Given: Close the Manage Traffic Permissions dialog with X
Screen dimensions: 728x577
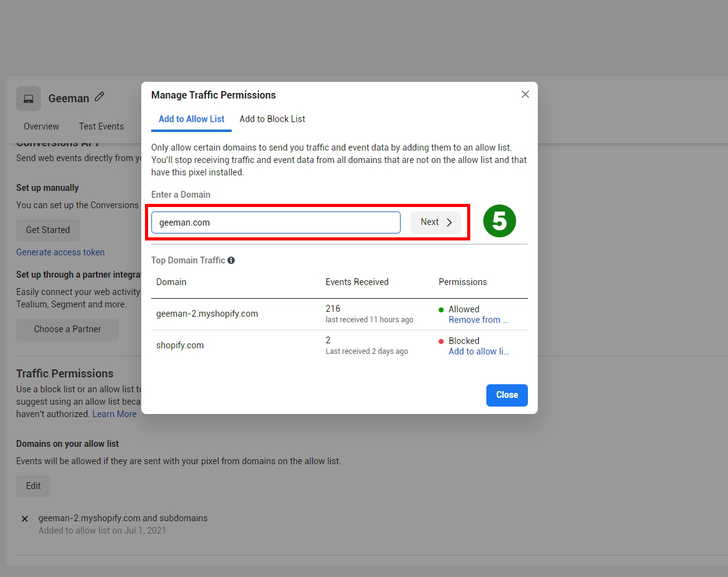Looking at the screenshot, I should [525, 94].
